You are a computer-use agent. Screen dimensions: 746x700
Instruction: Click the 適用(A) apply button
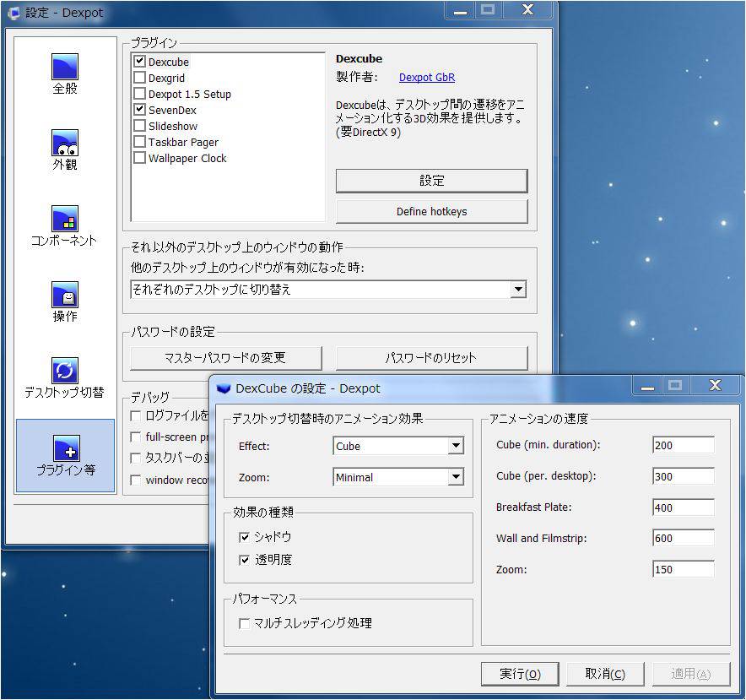tap(691, 674)
